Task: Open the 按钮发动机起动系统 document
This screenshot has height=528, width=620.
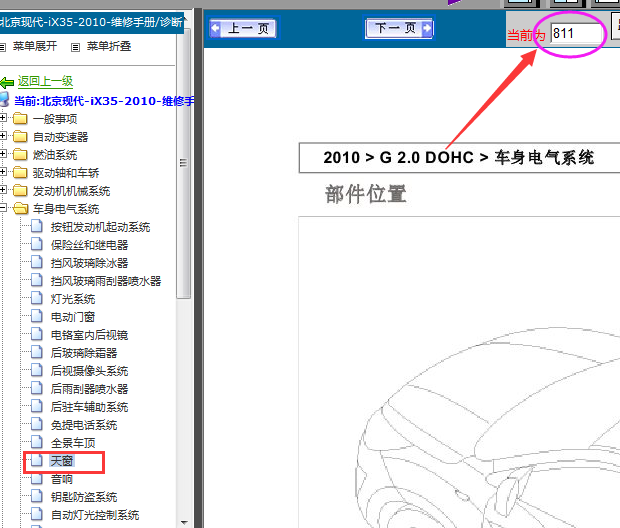Action: point(100,227)
